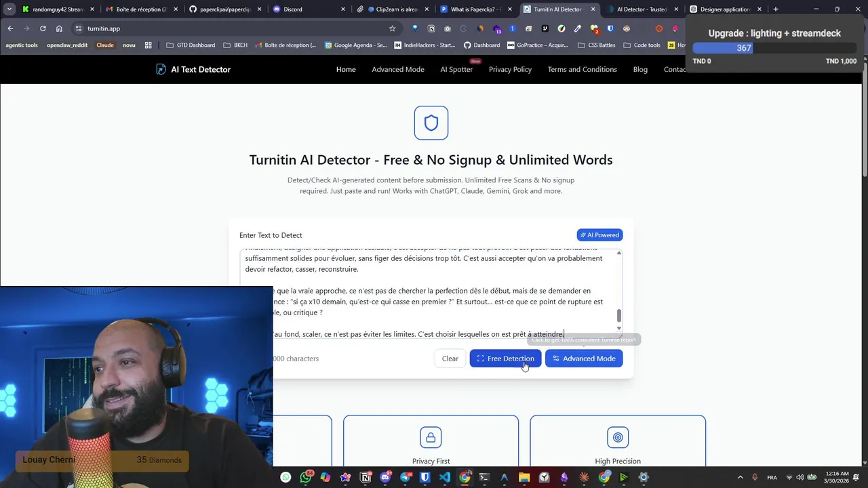
Task: Click the microphone icon in system tray
Action: pos(755,477)
